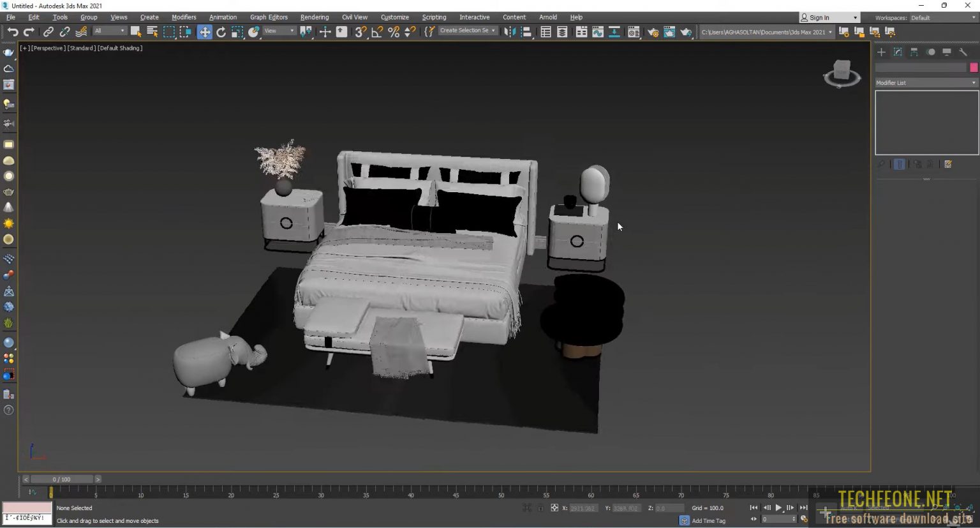
Task: Toggle the Keyboard Shortcut Override icon
Action: point(342,32)
